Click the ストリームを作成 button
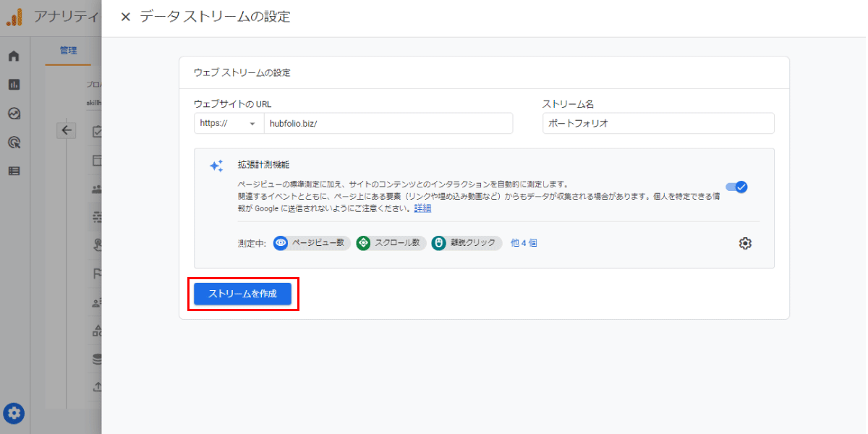 click(242, 294)
